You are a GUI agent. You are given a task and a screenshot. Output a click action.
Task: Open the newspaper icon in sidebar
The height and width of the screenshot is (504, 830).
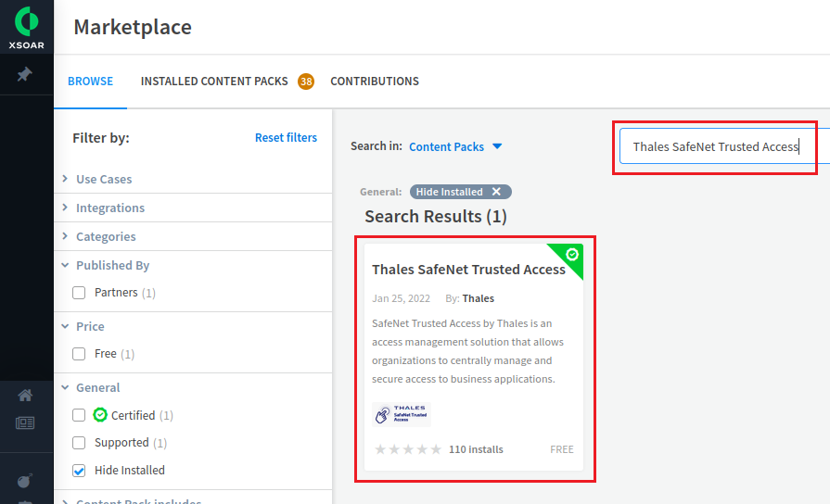25,423
